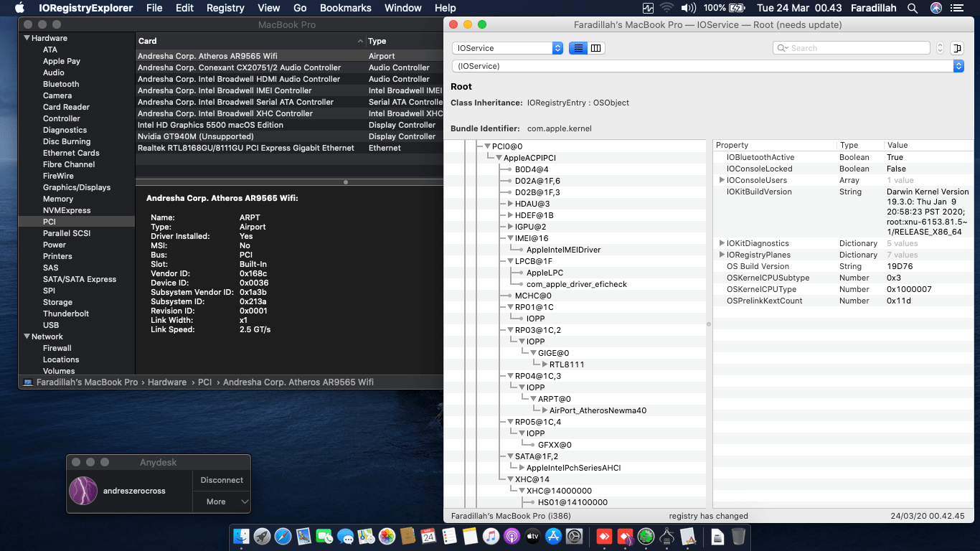980x551 pixels.
Task: Click Disconnect in Anydesk window
Action: (x=222, y=480)
